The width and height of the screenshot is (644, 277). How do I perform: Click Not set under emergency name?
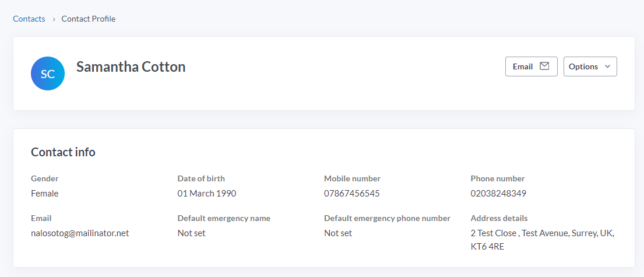click(192, 233)
